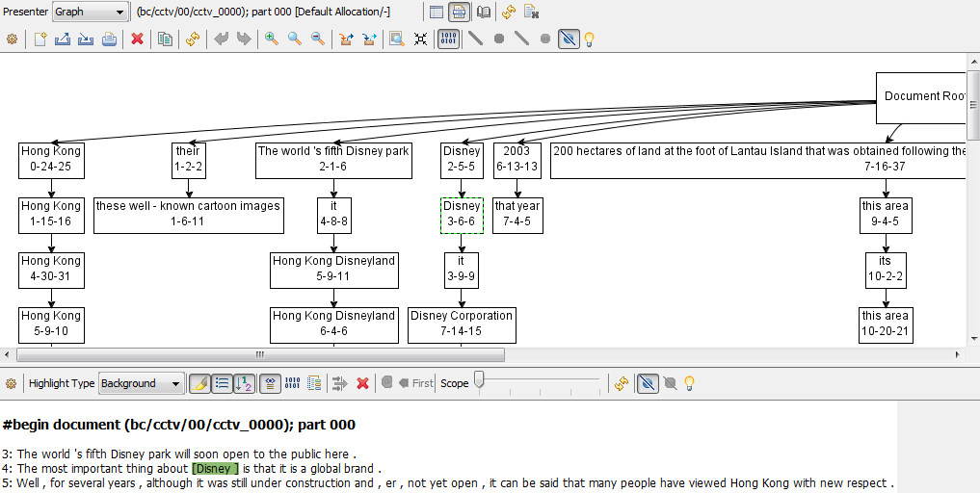Click the light bulb icon in text toolbar
Viewport: 980px width, 493px height.
pos(689,383)
